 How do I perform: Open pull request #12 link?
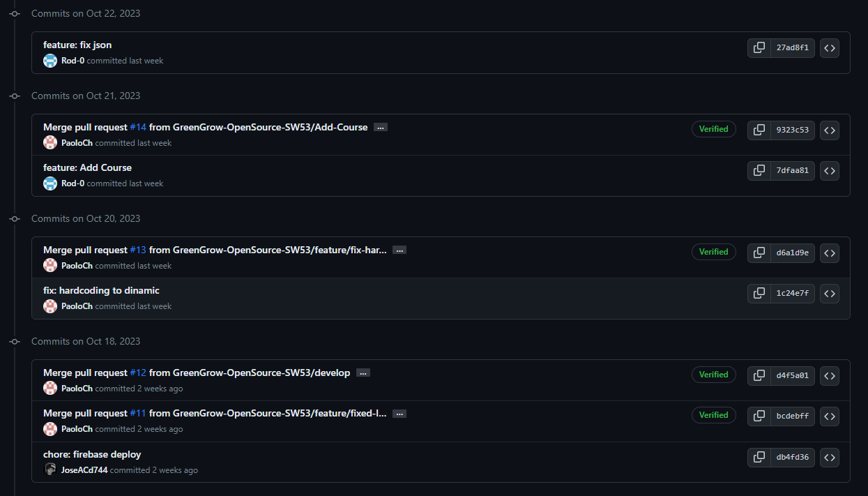pos(138,373)
